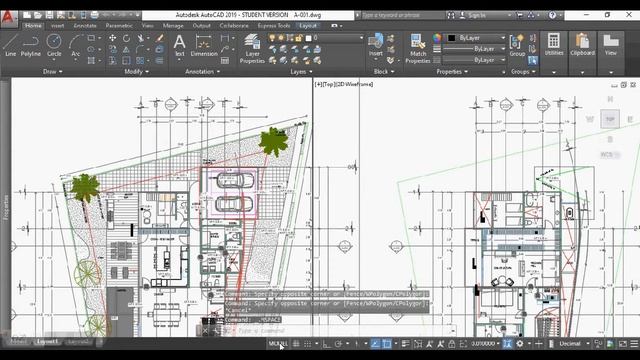Open the Parametric ribbon tab
This screenshot has height=360, width=640.
point(119,25)
